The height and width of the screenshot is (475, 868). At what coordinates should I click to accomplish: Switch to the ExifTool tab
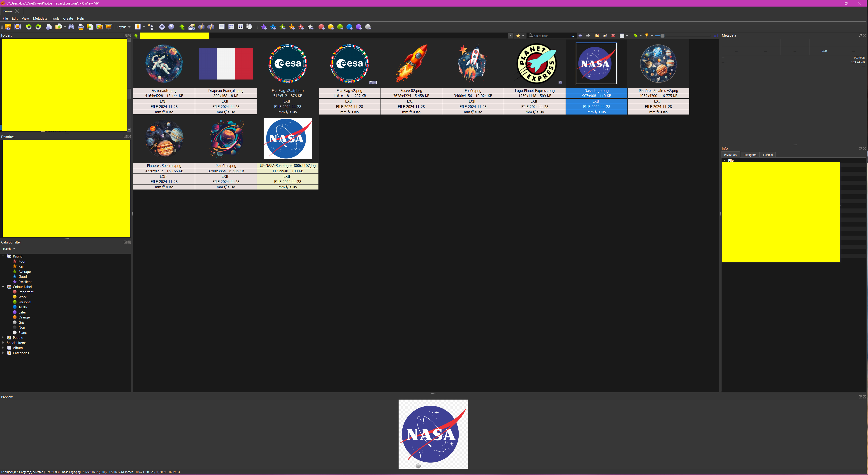768,155
